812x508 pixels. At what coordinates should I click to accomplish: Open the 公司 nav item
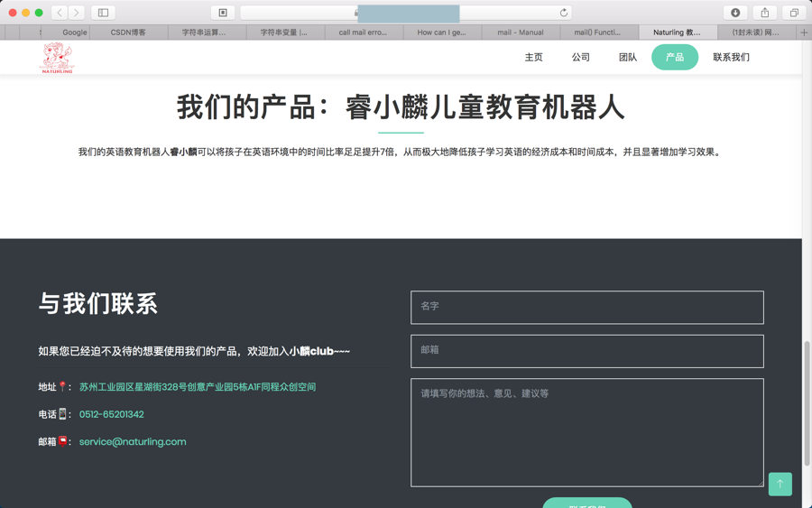point(580,57)
